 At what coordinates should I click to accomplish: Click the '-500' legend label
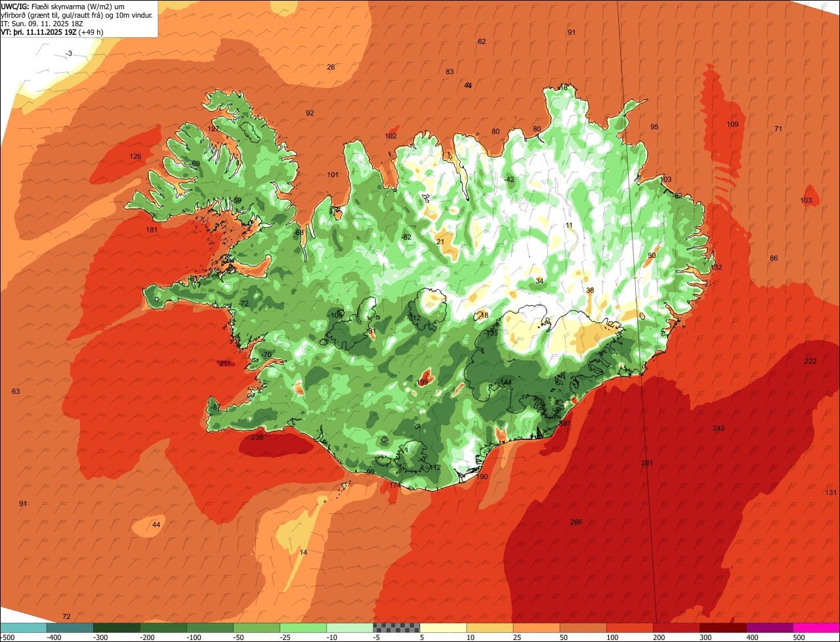point(8,637)
